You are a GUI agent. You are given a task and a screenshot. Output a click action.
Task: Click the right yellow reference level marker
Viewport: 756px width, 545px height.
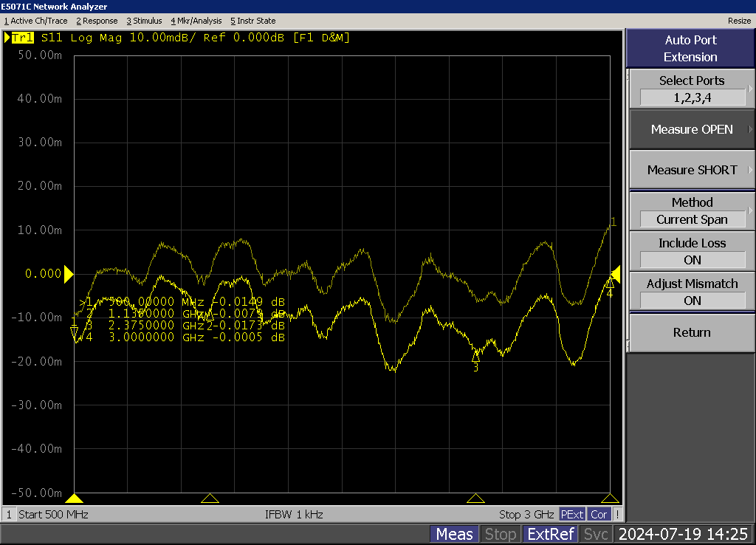(616, 275)
